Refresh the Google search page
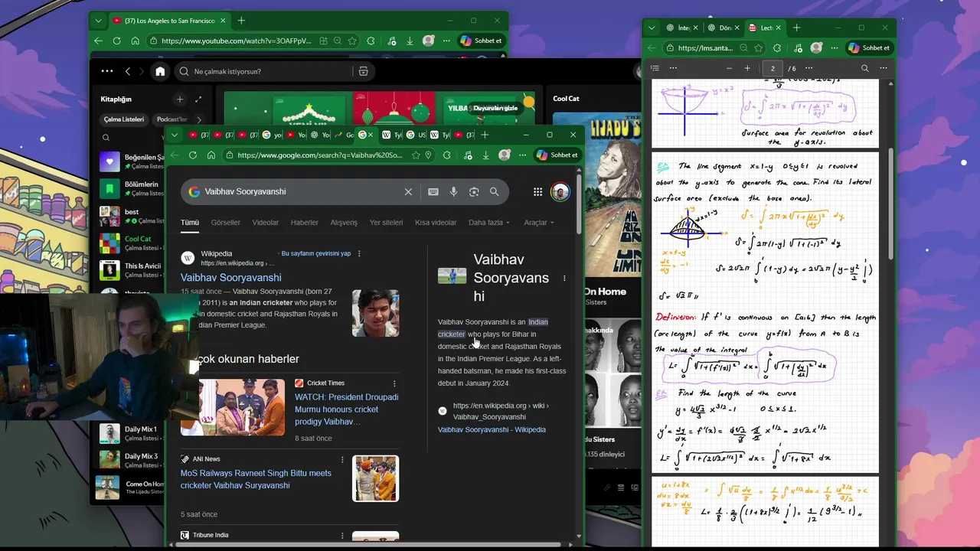 coord(193,155)
